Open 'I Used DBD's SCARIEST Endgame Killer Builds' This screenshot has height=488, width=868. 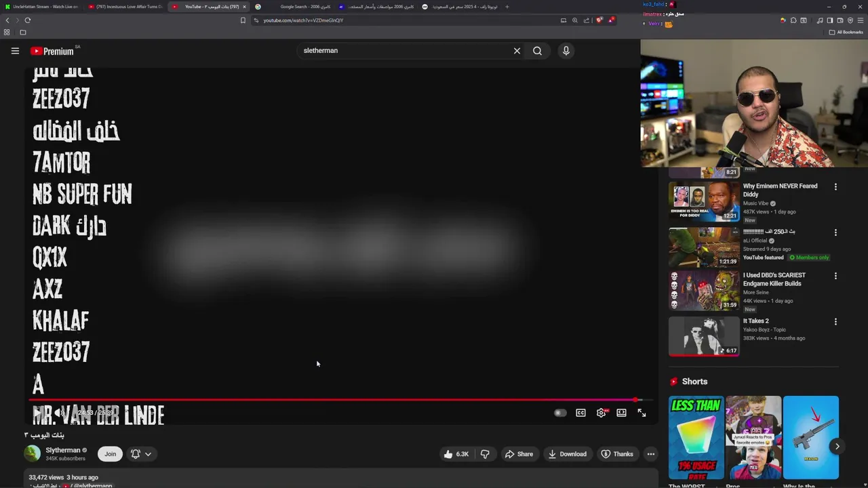pyautogui.click(x=774, y=279)
